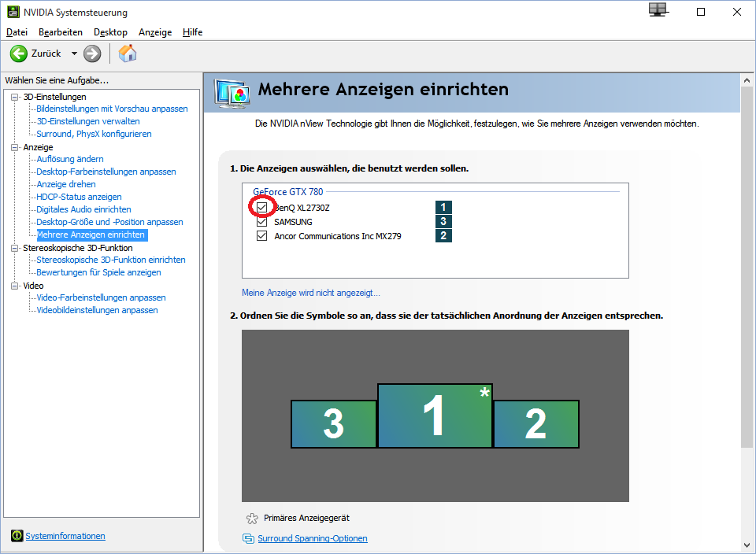
Task: Toggle the SAMSUNG display checkbox
Action: [x=261, y=222]
